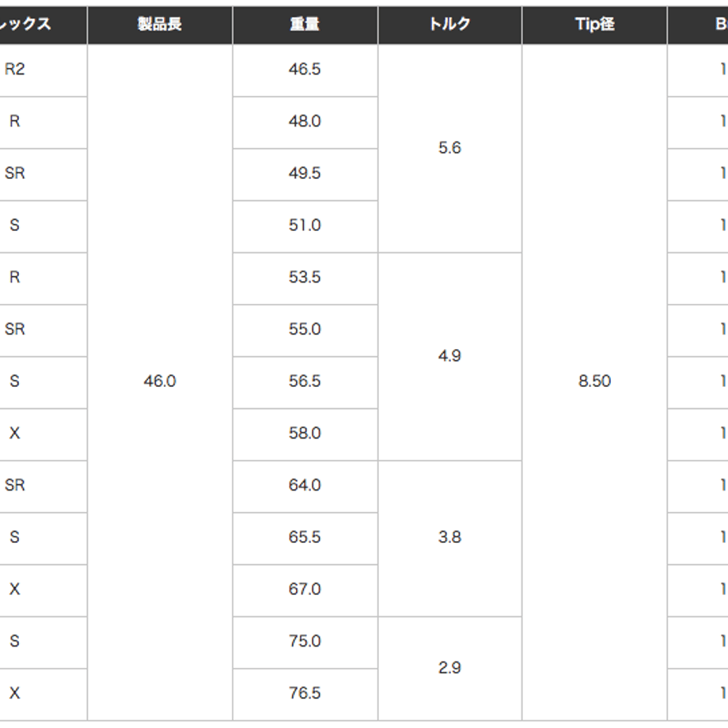
Task: Select the 8.50 tip diameter value
Action: 595,382
